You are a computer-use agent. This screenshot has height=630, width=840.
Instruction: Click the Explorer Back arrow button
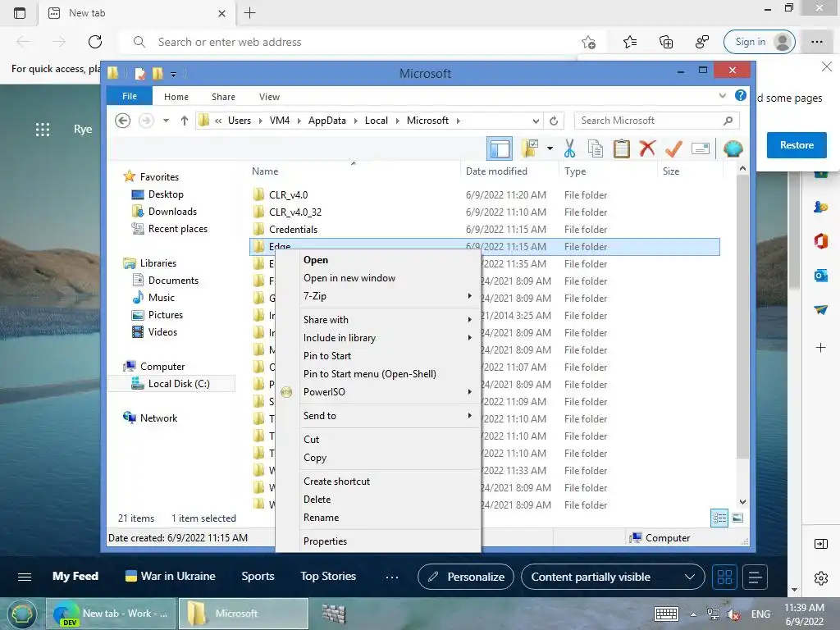pyautogui.click(x=123, y=121)
